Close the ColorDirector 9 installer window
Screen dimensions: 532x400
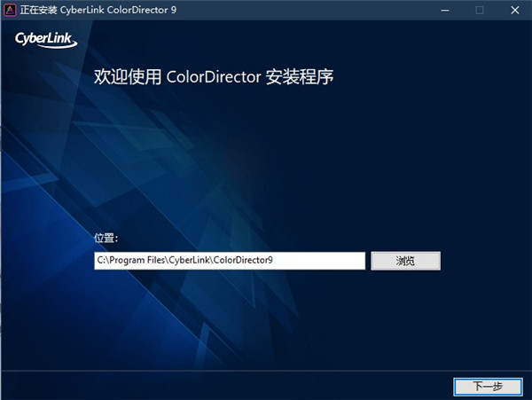point(515,11)
